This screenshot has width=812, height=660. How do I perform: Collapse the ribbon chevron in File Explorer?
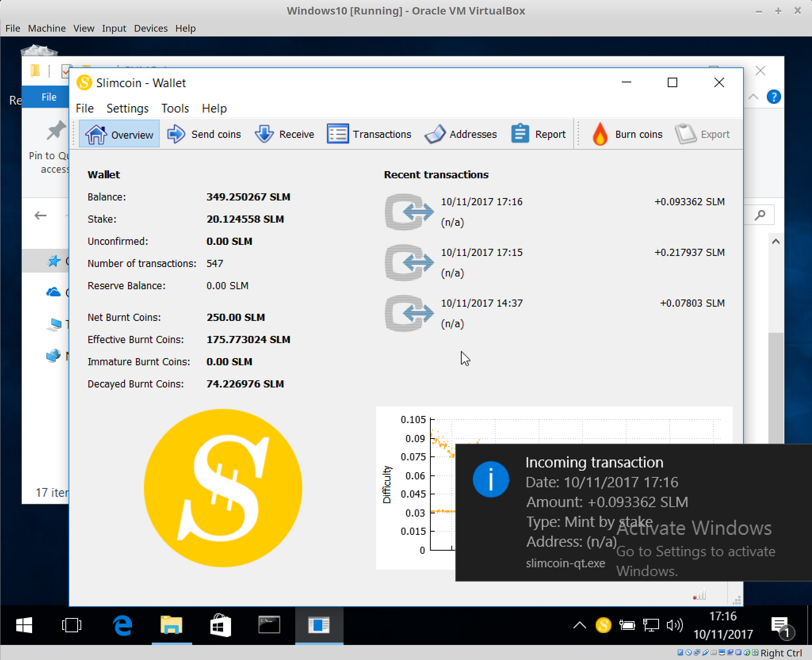click(x=753, y=97)
